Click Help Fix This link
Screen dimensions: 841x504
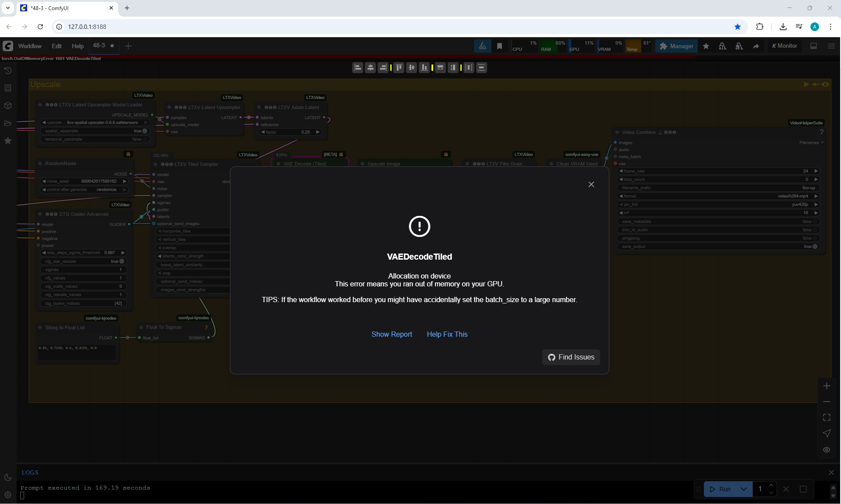[447, 334]
